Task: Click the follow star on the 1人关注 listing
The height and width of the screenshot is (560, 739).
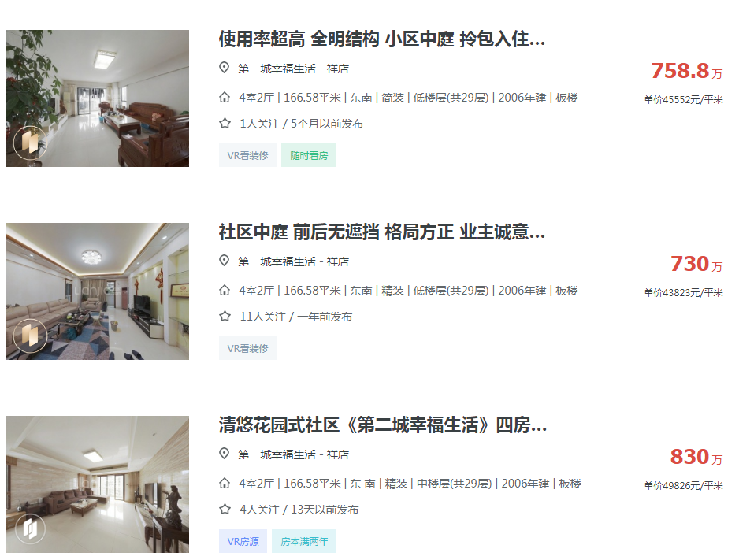Action: [x=225, y=124]
